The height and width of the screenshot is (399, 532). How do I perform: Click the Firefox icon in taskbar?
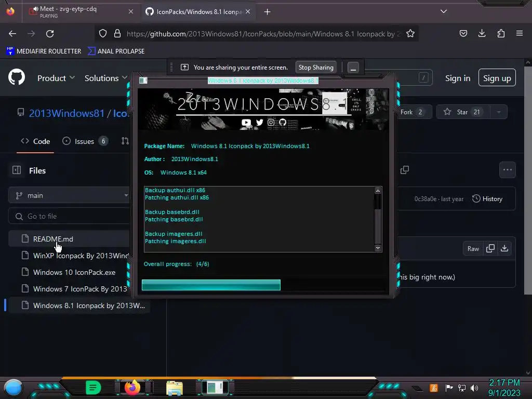132,387
